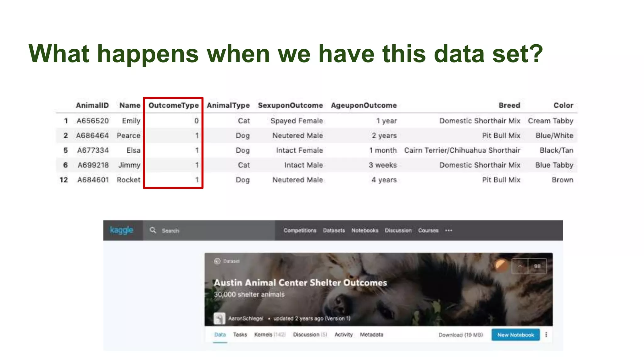
Task: Open the Notebooks menu item
Action: 365,230
